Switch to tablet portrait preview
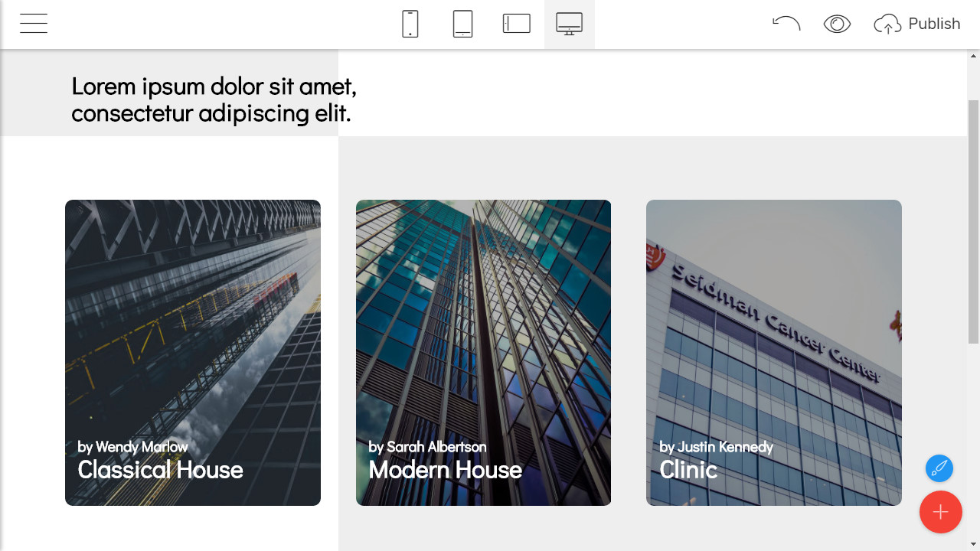The width and height of the screenshot is (980, 551). point(462,24)
